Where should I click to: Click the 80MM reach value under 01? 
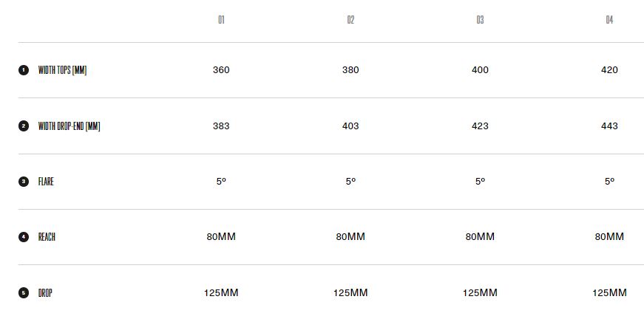(x=221, y=237)
